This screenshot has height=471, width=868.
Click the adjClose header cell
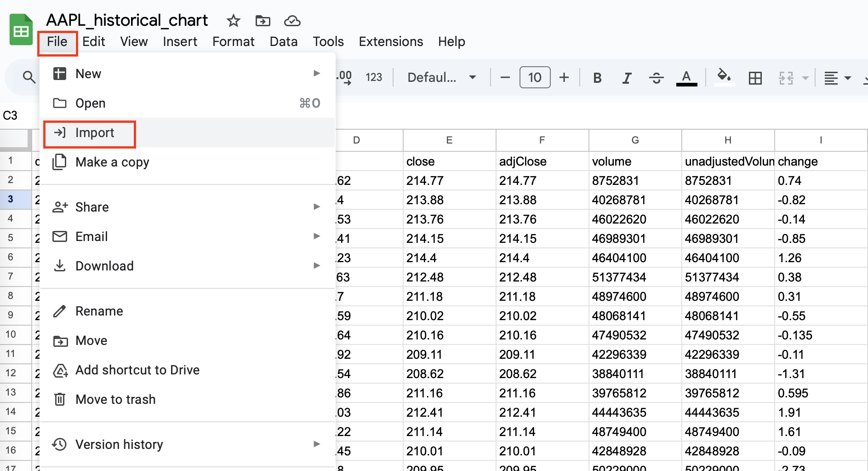(x=542, y=161)
